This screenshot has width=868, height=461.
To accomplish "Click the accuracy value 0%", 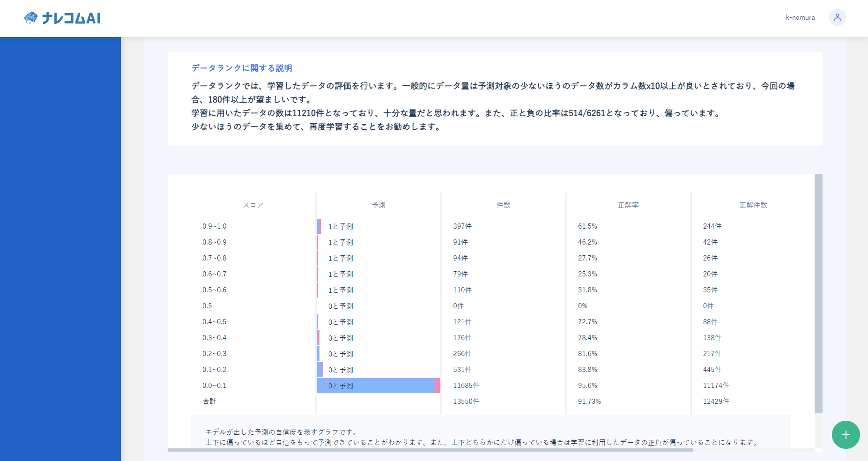I will 583,306.
